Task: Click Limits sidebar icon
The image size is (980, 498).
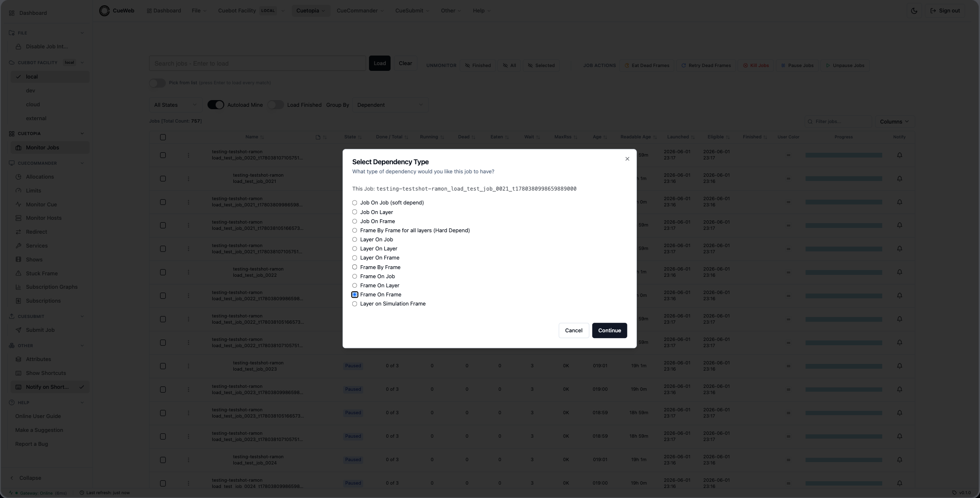Action: click(x=18, y=191)
